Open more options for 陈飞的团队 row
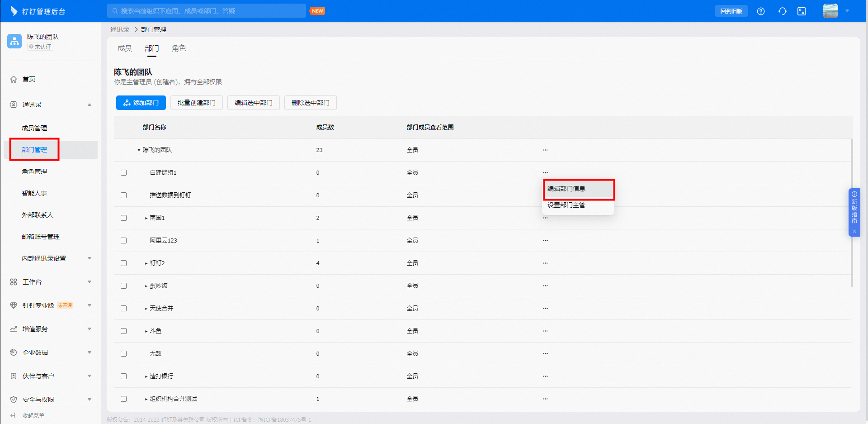The height and width of the screenshot is (424, 868). coord(545,150)
